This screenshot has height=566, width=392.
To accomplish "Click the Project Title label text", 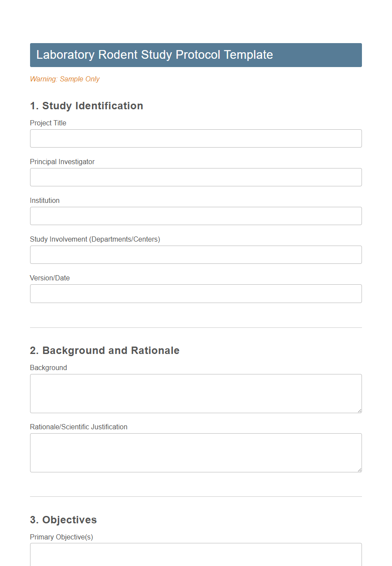I will [48, 123].
